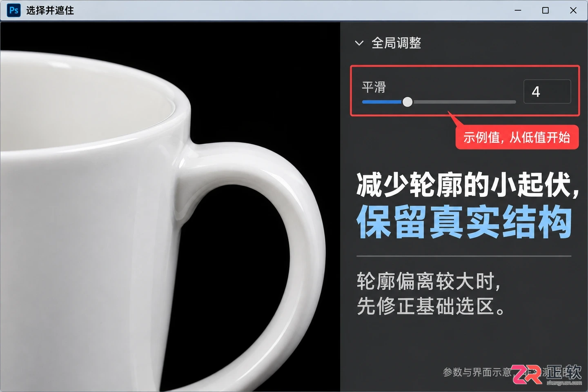
Task: Click the Photoshop Ps icon in title bar
Action: (13, 10)
